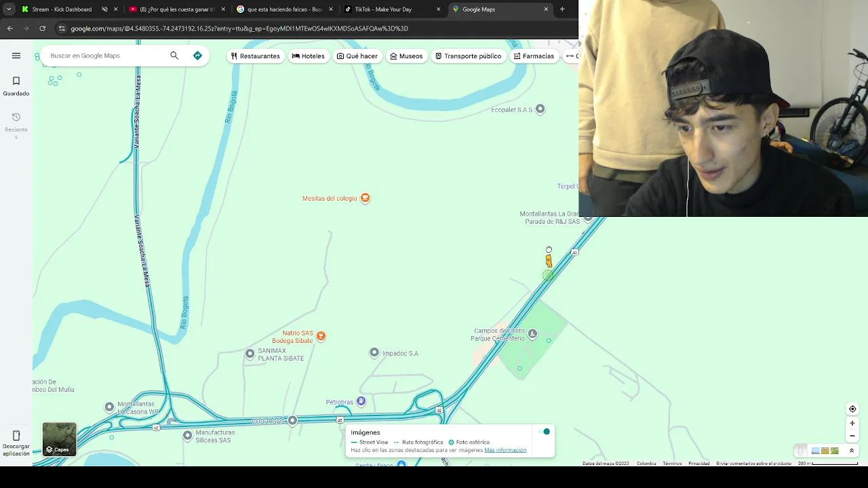Zoom in with the plus button

[852, 423]
